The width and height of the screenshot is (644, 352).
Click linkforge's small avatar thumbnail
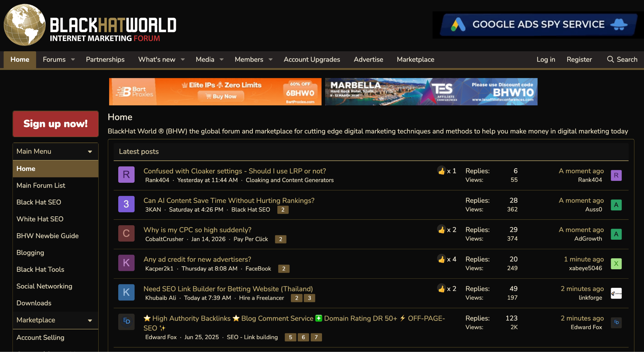(x=616, y=293)
